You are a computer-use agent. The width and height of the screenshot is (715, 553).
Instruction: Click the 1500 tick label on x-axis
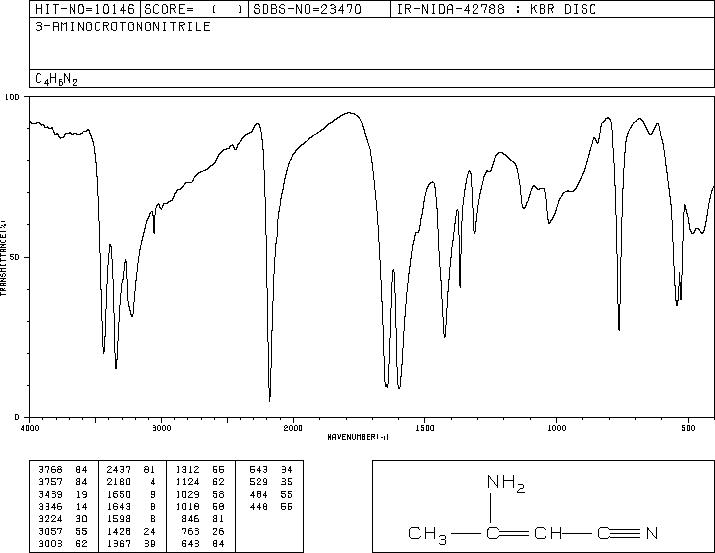425,428
